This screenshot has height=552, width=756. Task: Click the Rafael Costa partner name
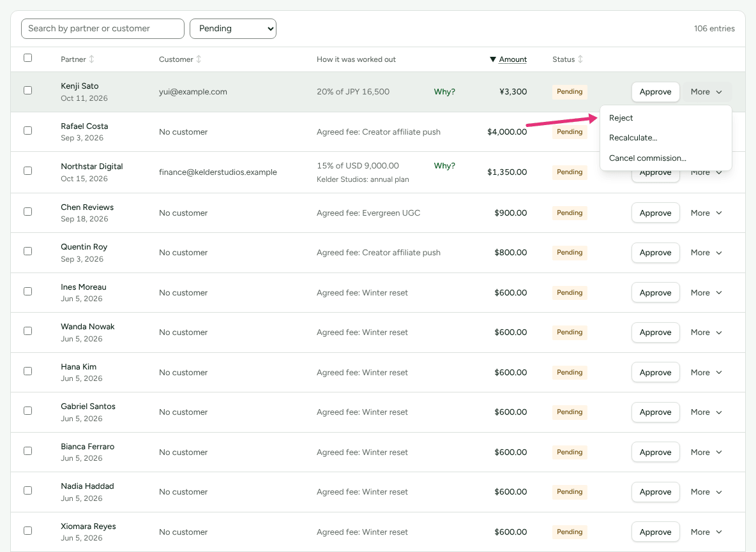[x=84, y=126]
